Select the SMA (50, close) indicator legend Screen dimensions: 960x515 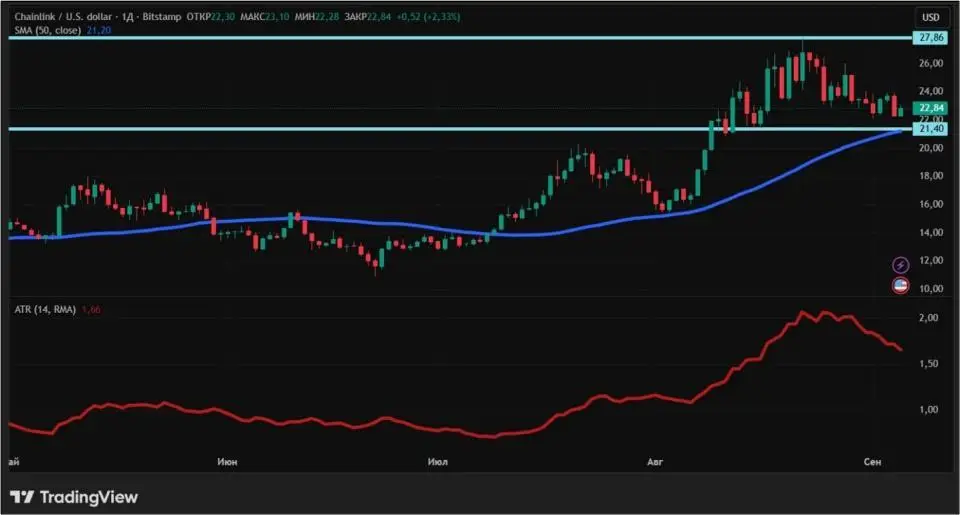(47, 31)
